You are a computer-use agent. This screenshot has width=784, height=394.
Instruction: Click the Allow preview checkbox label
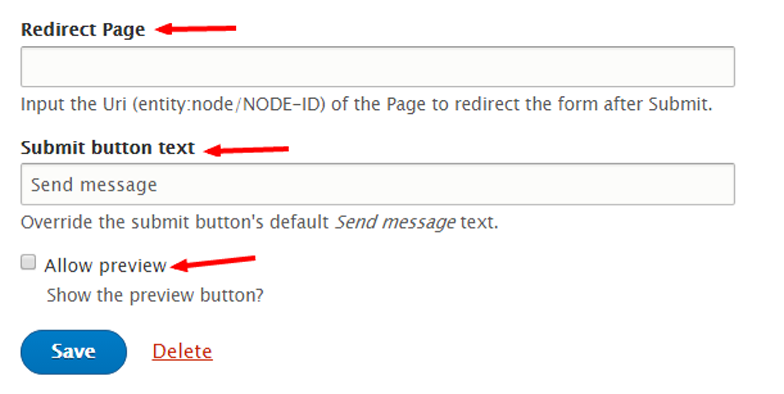[x=105, y=266]
